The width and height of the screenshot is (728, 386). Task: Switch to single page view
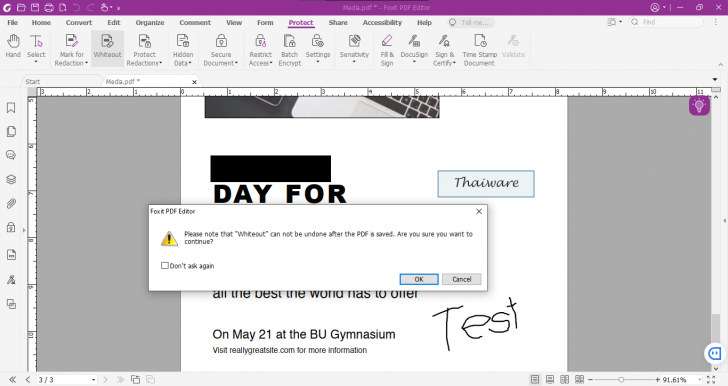[x=535, y=379]
